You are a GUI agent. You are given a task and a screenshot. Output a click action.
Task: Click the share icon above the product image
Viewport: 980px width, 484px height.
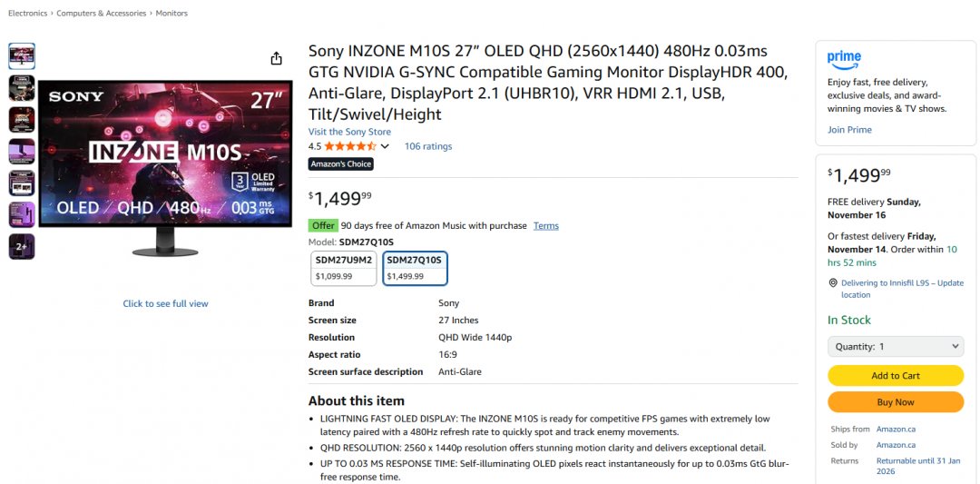tap(277, 59)
